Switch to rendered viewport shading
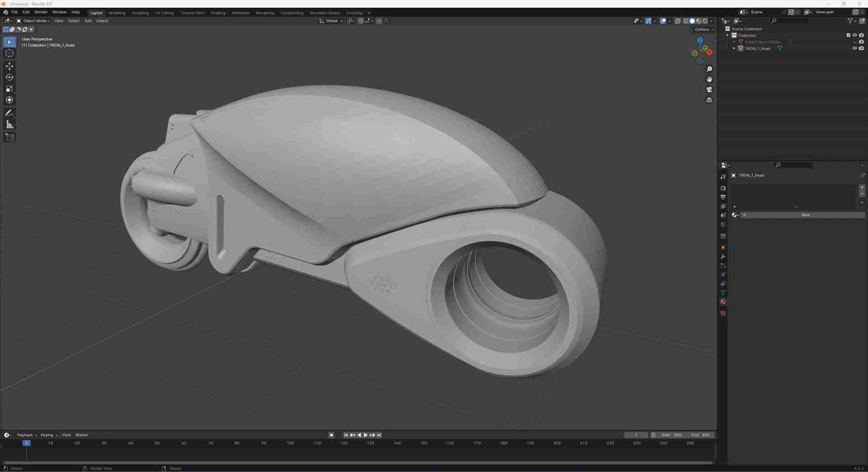This screenshot has width=868, height=472. point(705,21)
